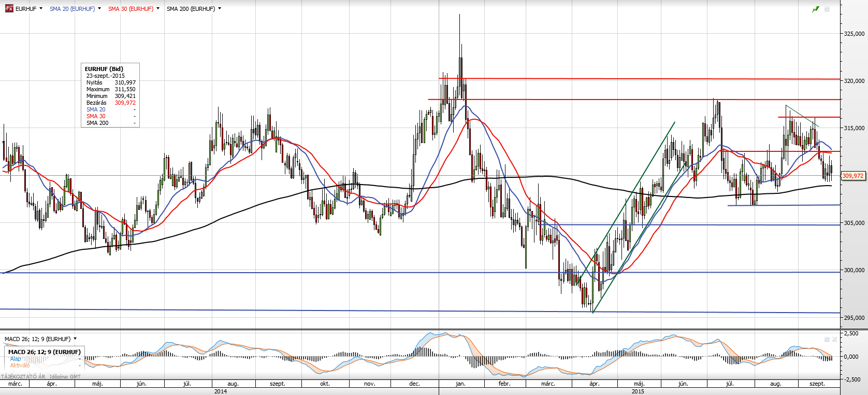The image size is (868, 395).
Task: Click the 2015 year label on time axis
Action: tap(638, 391)
